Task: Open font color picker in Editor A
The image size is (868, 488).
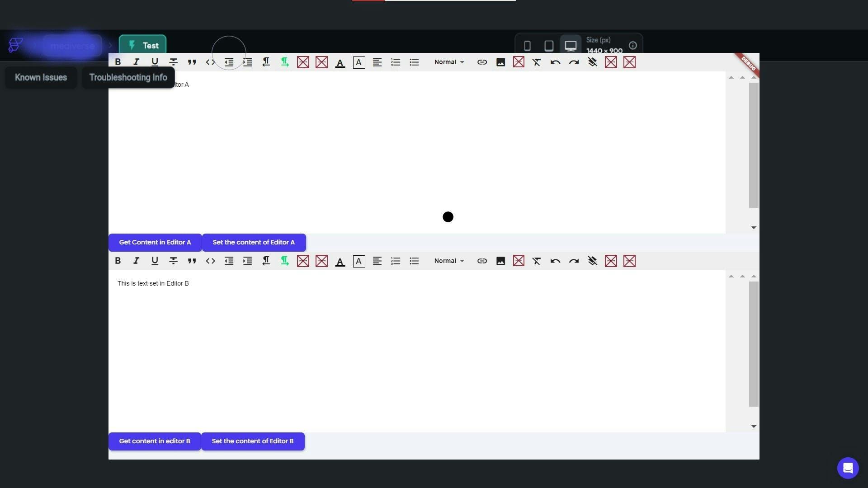Action: click(x=340, y=62)
